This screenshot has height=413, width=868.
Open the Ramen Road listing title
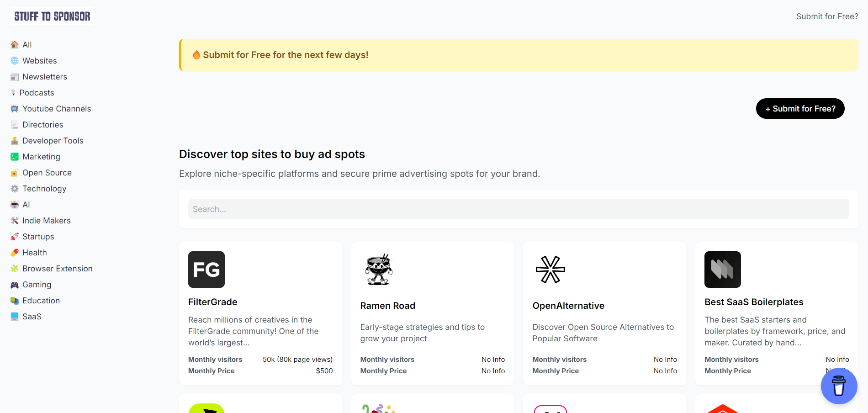(387, 306)
